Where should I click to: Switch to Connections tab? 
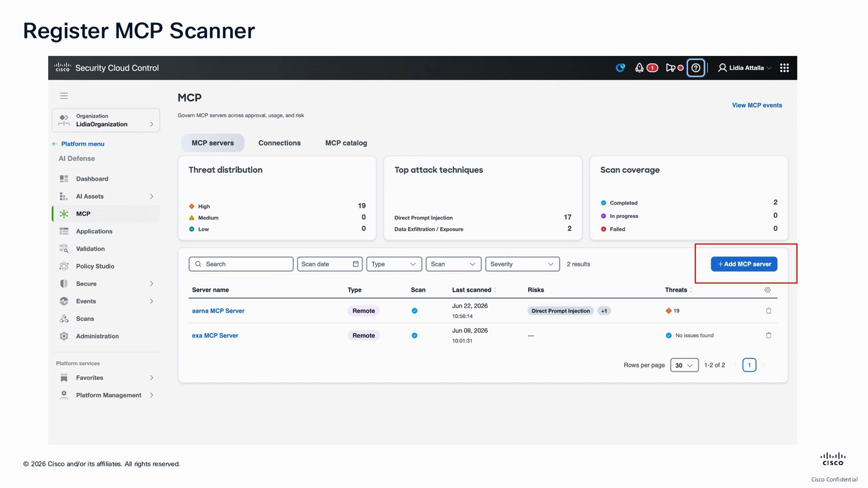[x=279, y=143]
